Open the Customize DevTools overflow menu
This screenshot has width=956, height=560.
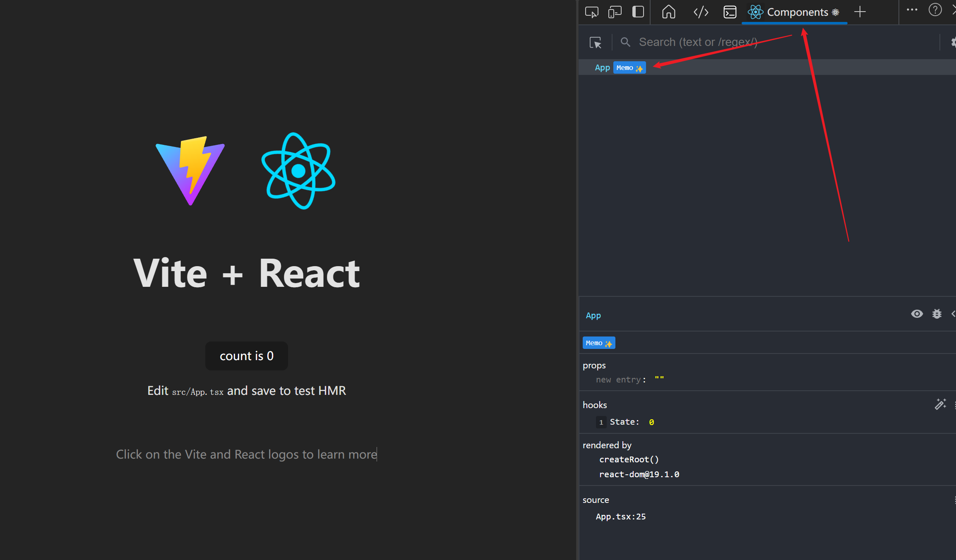point(912,10)
